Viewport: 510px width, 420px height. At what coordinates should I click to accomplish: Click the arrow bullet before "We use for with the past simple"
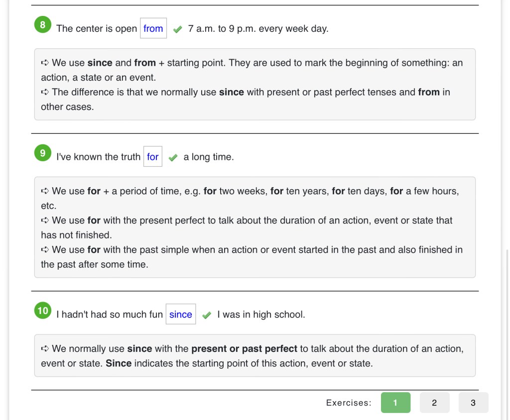tap(45, 250)
